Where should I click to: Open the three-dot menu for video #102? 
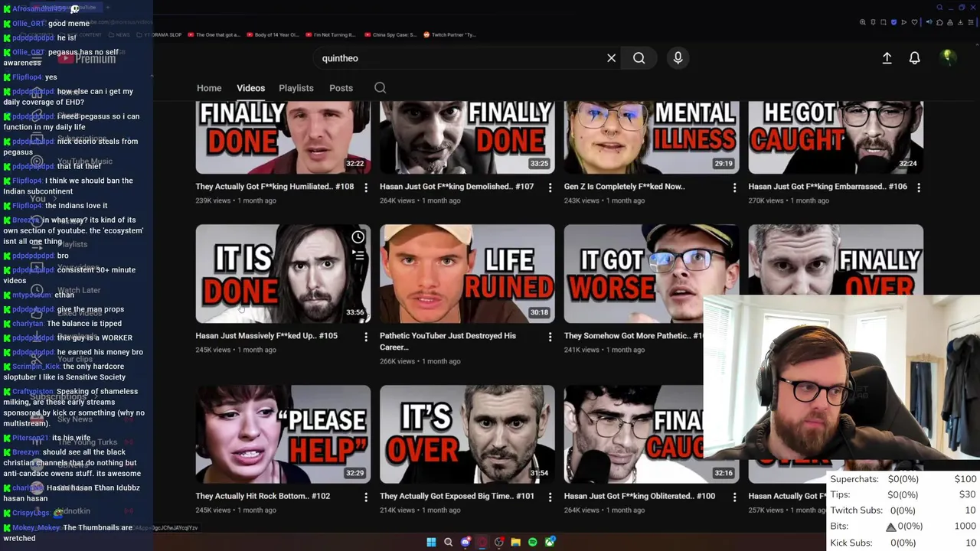click(365, 497)
